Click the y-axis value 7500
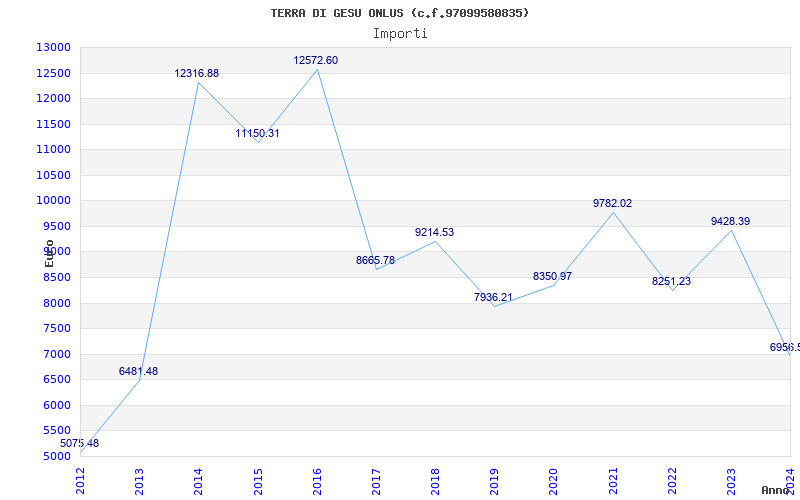 click(56, 328)
